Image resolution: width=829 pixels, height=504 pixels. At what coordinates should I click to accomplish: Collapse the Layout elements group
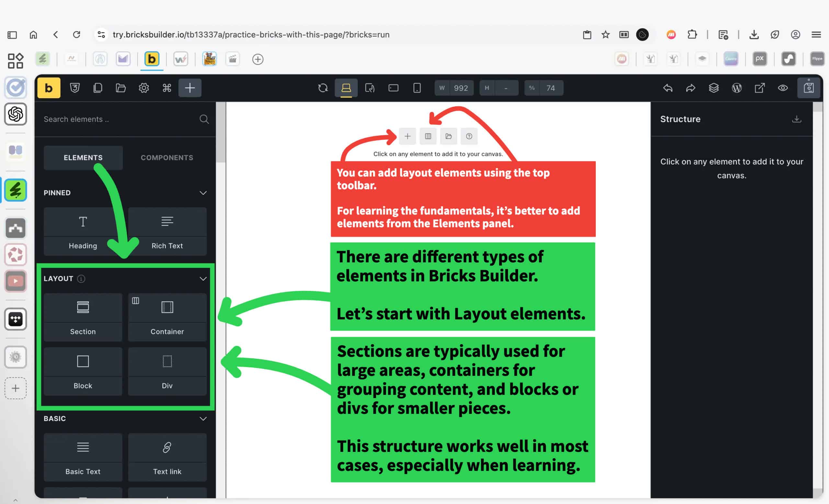pos(203,279)
